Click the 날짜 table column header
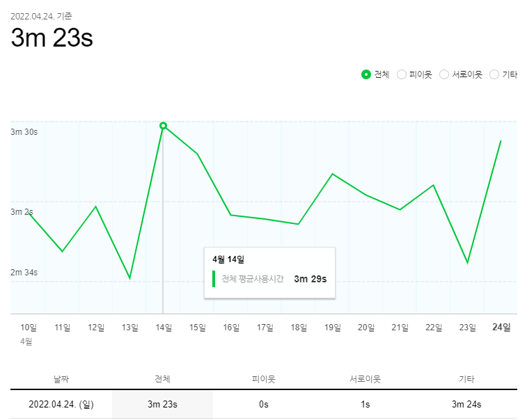Image resolution: width=527 pixels, height=420 pixels. pyautogui.click(x=61, y=379)
